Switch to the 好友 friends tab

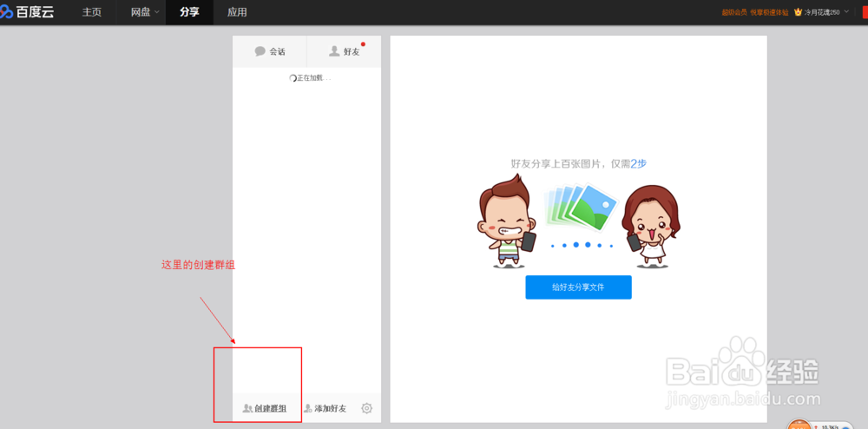coord(344,51)
